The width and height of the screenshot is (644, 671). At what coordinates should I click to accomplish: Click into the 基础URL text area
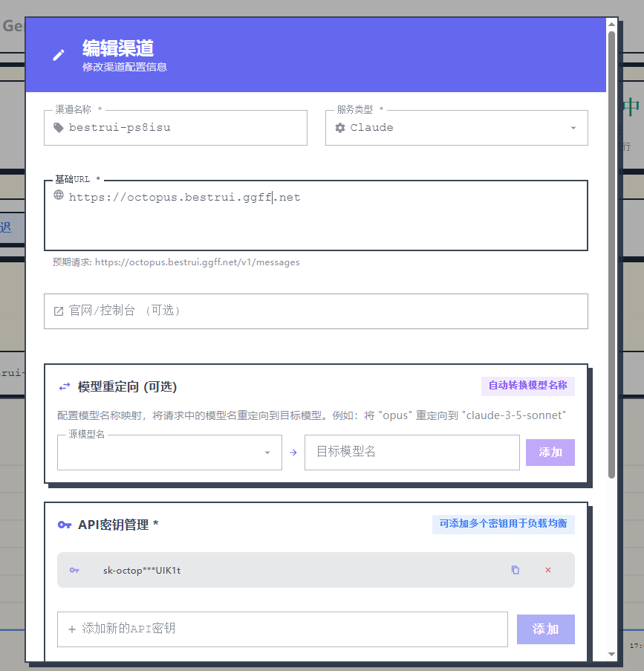[x=316, y=215]
